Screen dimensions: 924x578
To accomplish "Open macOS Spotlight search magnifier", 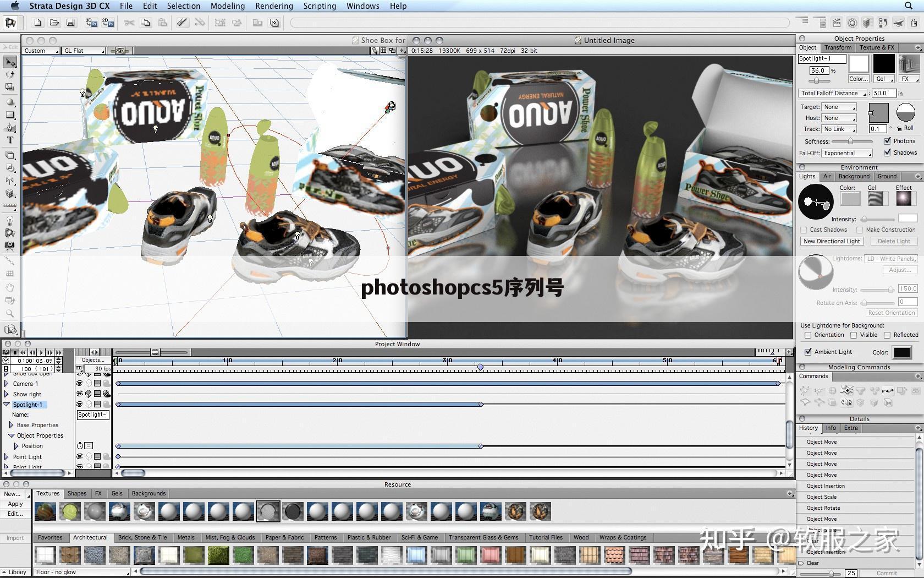I will (x=909, y=6).
